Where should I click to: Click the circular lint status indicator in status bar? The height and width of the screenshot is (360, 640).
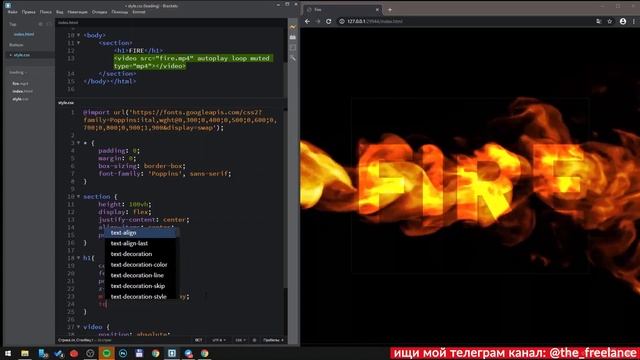pos(254,340)
